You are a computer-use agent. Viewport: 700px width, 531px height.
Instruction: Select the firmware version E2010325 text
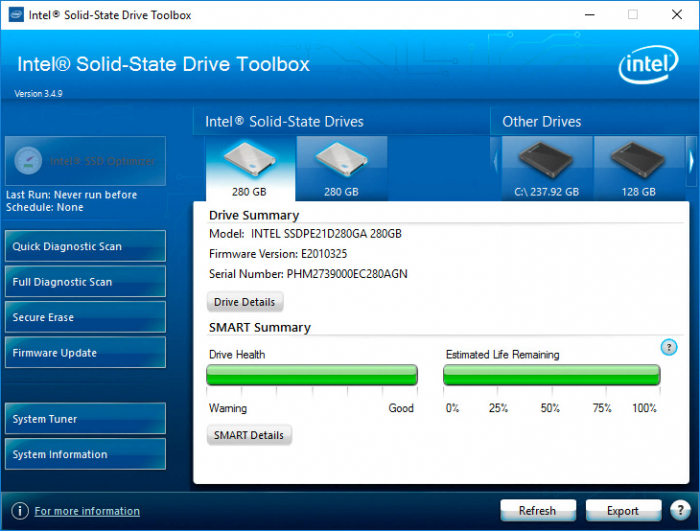(324, 254)
